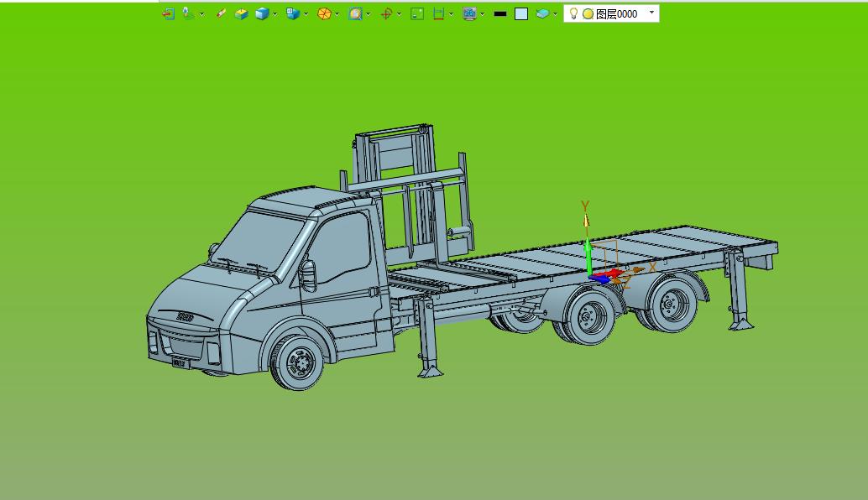Click the eraser-shaped toolbar icon
868x500 pixels.
point(221,13)
